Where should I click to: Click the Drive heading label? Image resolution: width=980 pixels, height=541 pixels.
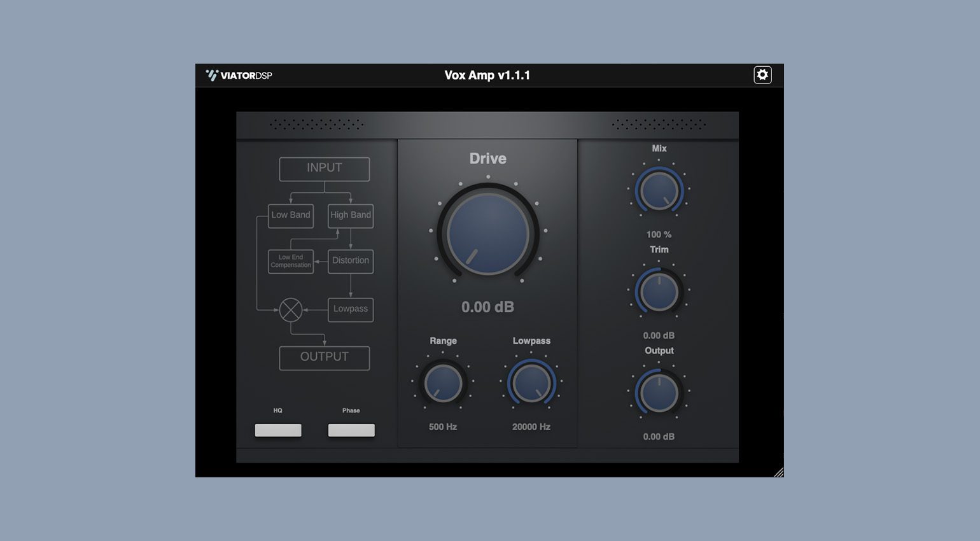tap(488, 158)
